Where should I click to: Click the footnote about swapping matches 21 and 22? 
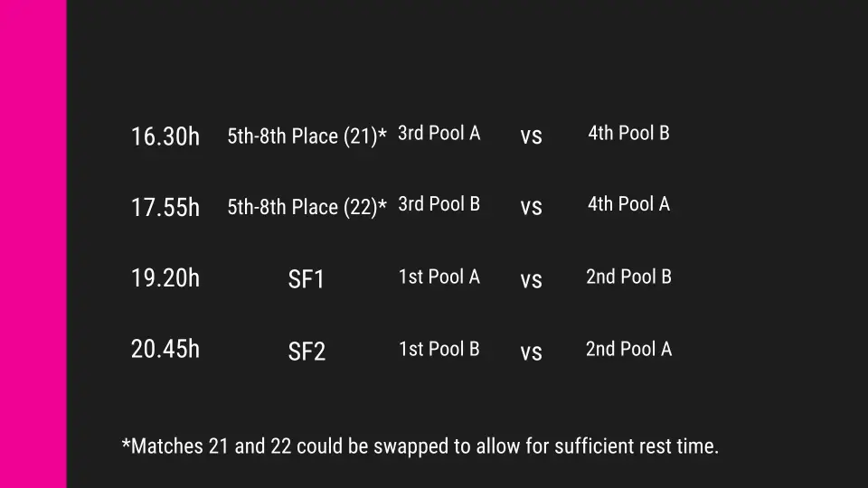point(420,446)
